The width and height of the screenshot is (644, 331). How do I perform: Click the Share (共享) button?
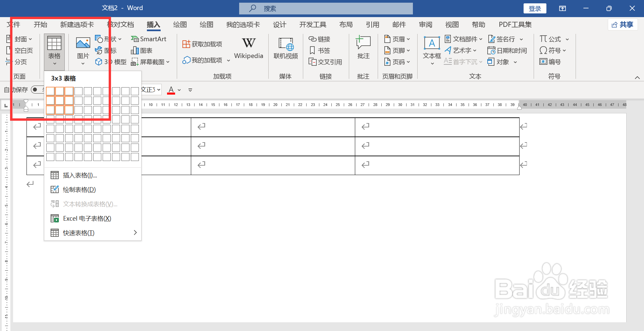[623, 24]
